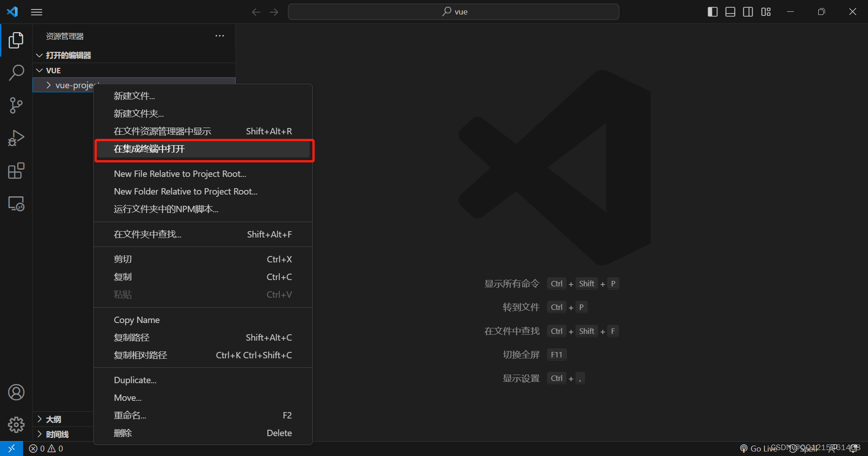
Task: Open the Accounts menu icon
Action: (16, 392)
